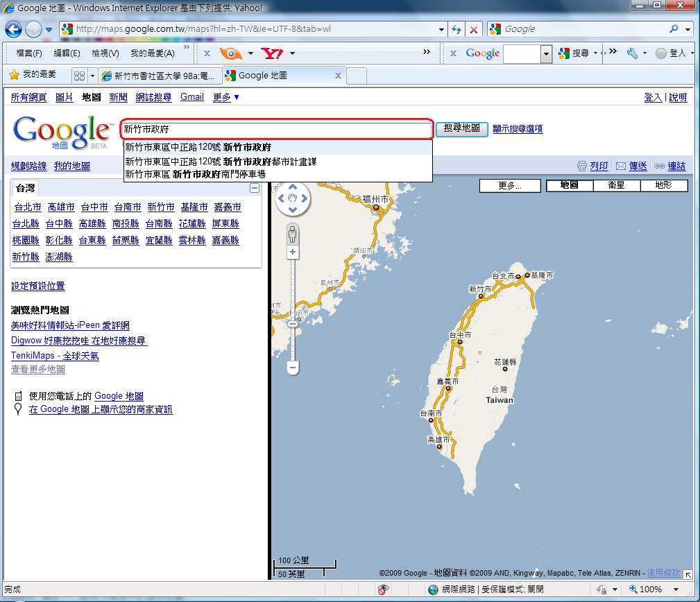Click the 新竹市政府 map search field
The image size is (700, 602).
click(x=277, y=130)
